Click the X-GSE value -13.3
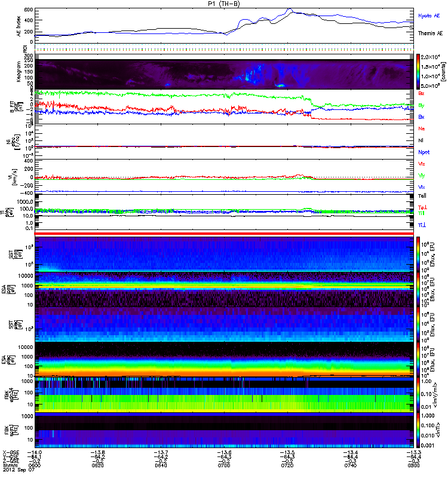 pyautogui.click(x=413, y=452)
